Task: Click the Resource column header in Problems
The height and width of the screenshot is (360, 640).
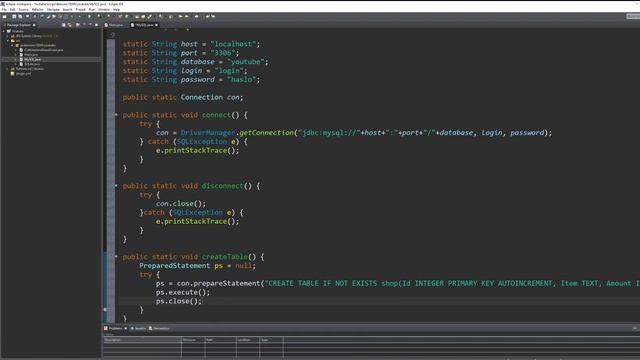Action: [193, 340]
